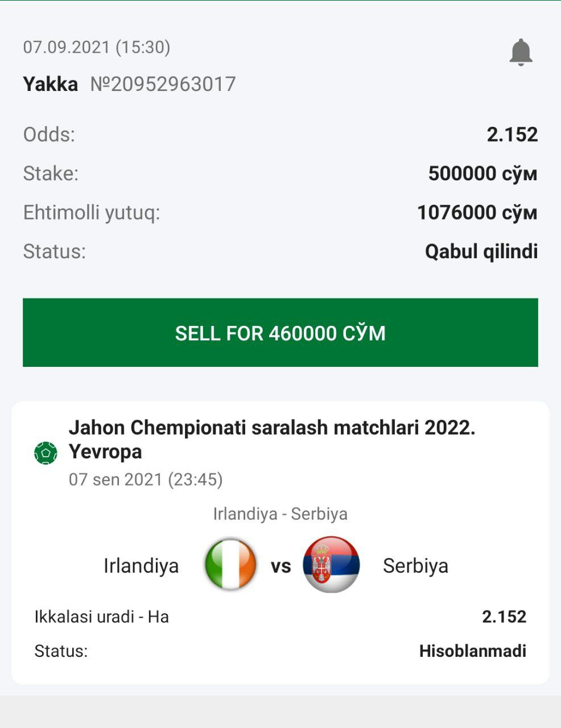The width and height of the screenshot is (561, 728).
Task: Tap the stake amount 500000 сўм
Action: [x=482, y=173]
